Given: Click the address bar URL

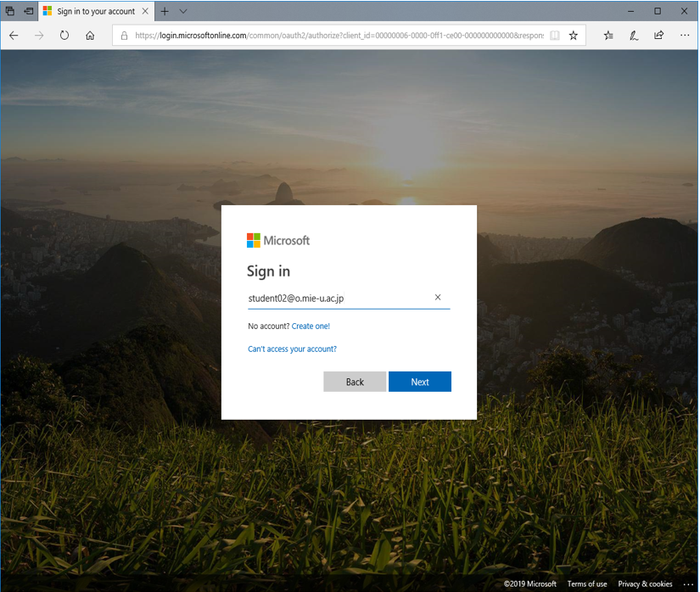Looking at the screenshot, I should pos(339,36).
